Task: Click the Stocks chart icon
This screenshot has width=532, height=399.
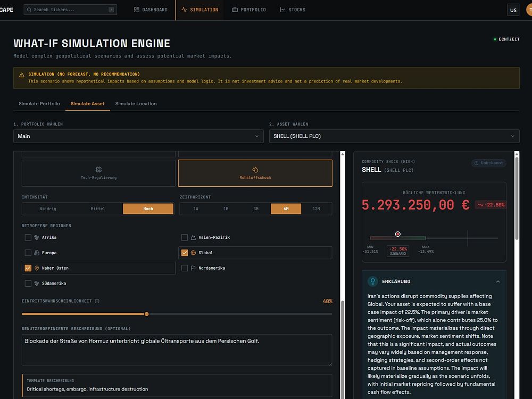Action: (x=282, y=10)
